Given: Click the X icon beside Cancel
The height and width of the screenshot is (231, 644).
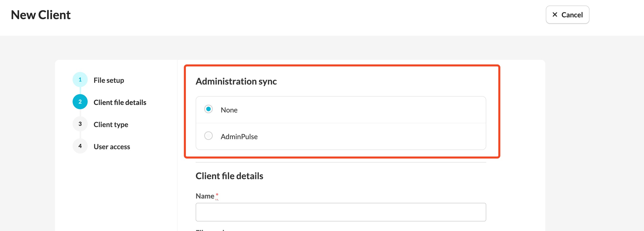Looking at the screenshot, I should pyautogui.click(x=555, y=15).
